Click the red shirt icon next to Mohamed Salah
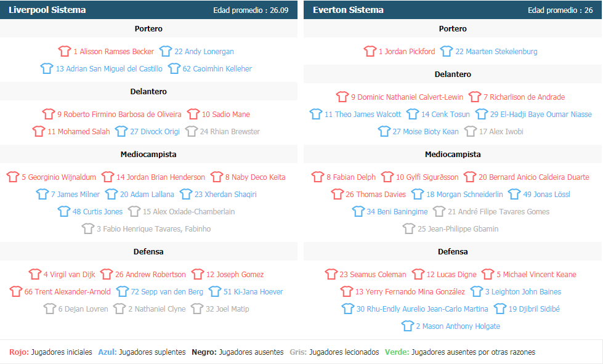 pyautogui.click(x=39, y=131)
